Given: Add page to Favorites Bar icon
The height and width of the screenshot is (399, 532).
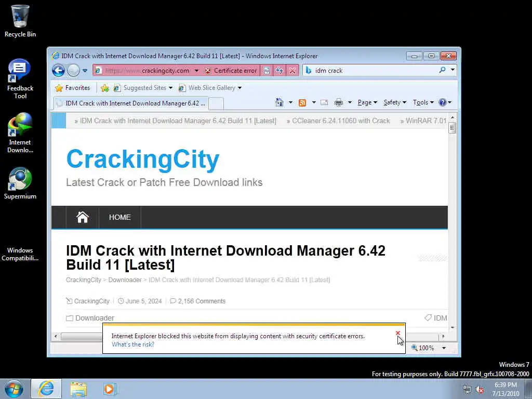Looking at the screenshot, I should (x=105, y=88).
